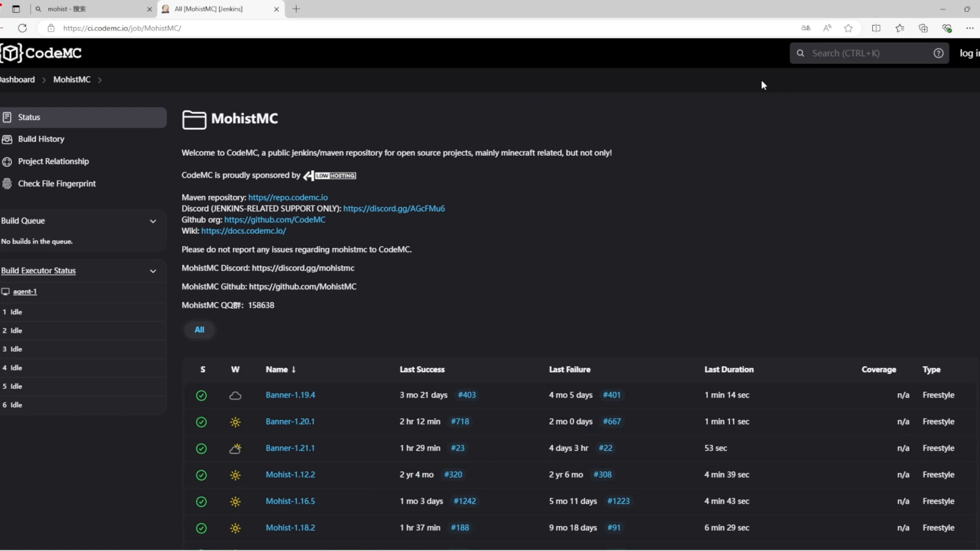
Task: Select the All view tab
Action: 199,330
